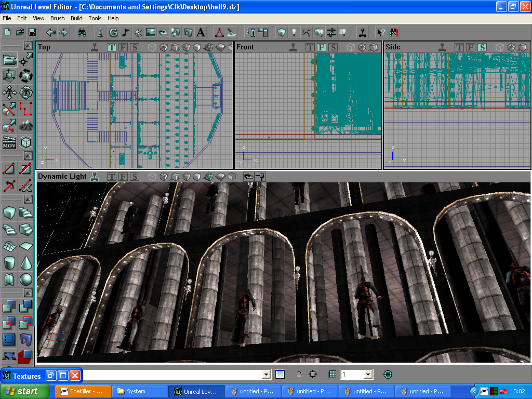Click the Build Lighting bulb icon

pos(294,32)
